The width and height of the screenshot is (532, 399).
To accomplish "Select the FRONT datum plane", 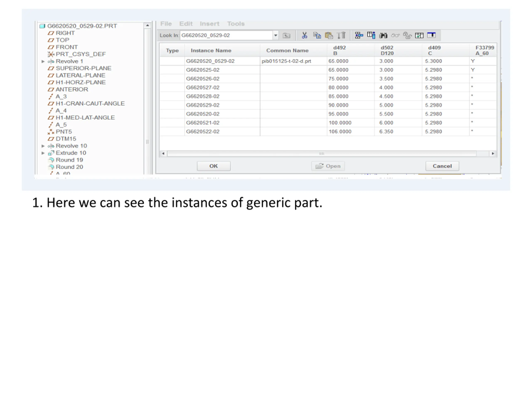I will tap(67, 47).
